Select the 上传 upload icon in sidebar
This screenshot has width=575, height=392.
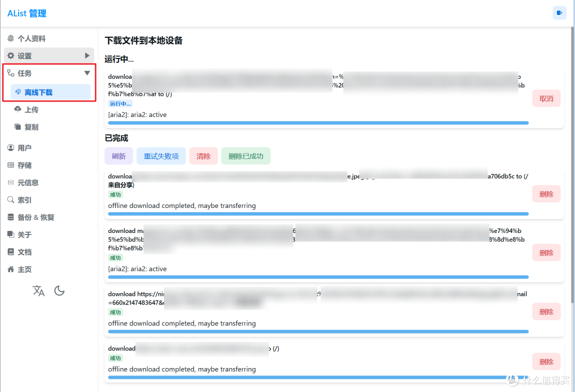click(18, 109)
